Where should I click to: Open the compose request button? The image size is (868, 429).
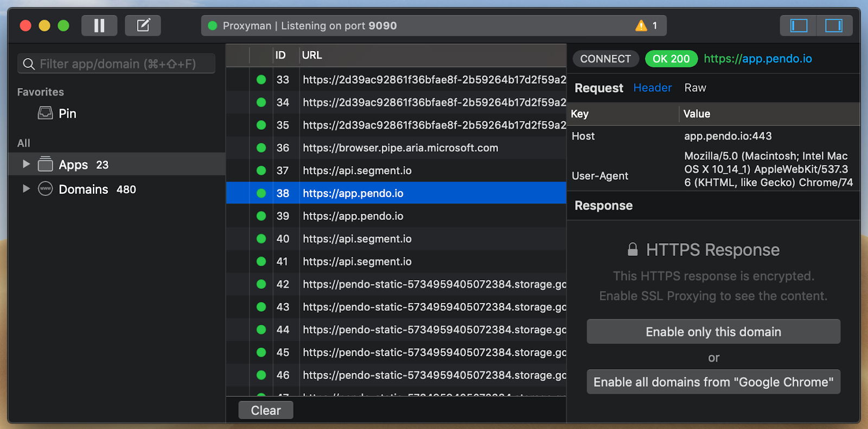tap(143, 26)
